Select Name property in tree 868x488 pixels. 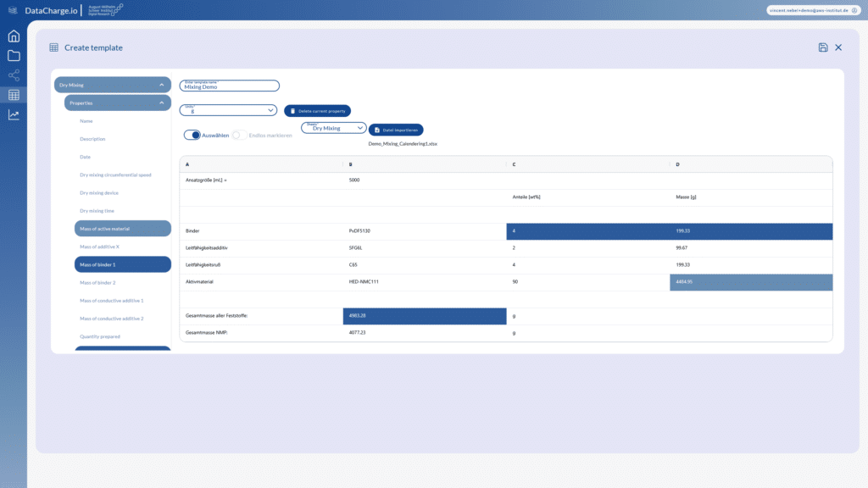pos(86,120)
